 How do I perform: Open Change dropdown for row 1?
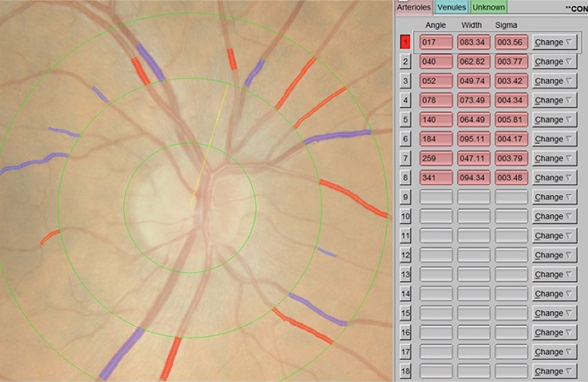click(555, 42)
